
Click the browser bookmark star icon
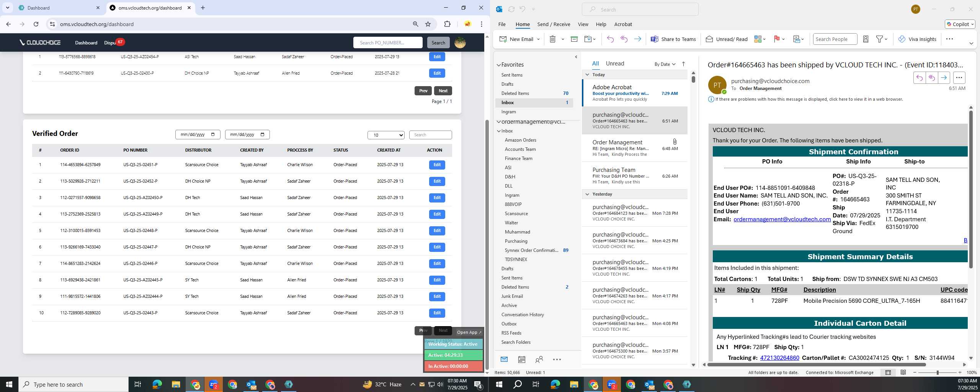pyautogui.click(x=428, y=24)
